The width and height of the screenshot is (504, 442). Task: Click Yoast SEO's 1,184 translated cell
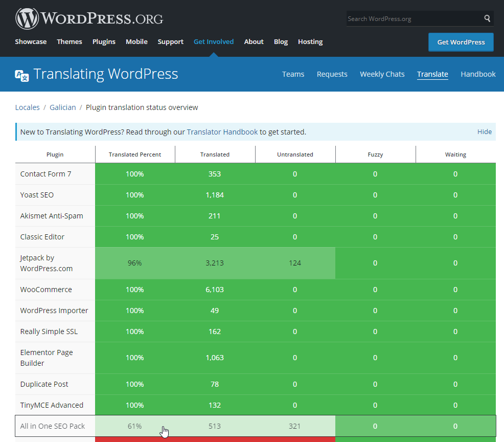pyautogui.click(x=215, y=195)
